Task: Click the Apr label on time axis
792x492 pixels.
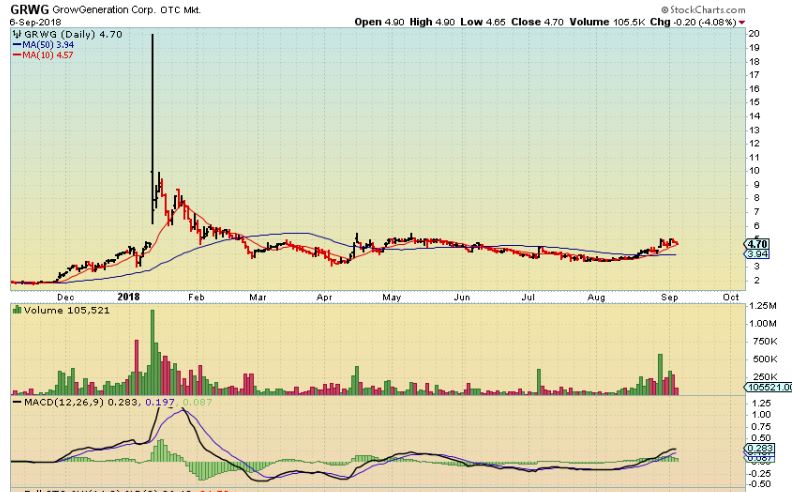Action: [x=324, y=298]
